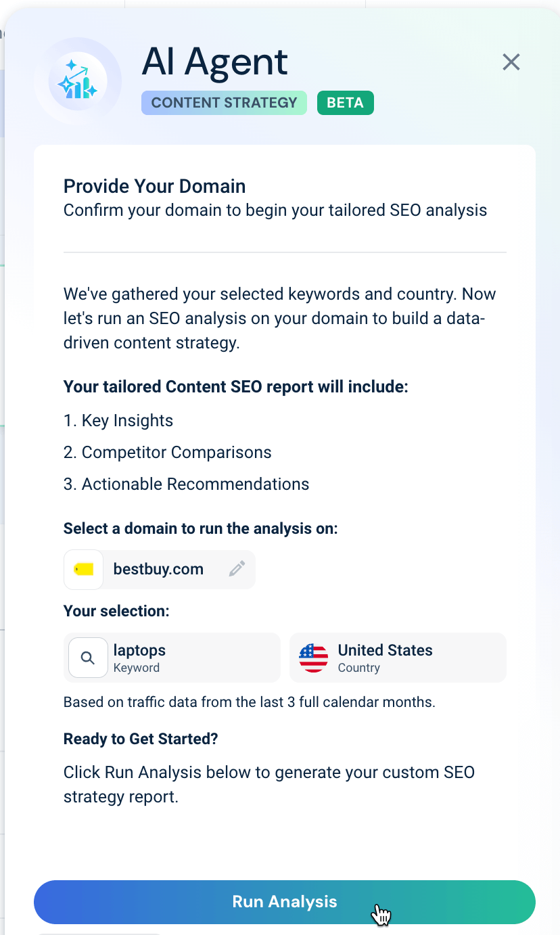Click the X icon to dismiss the AI Agent panel

coord(511,62)
